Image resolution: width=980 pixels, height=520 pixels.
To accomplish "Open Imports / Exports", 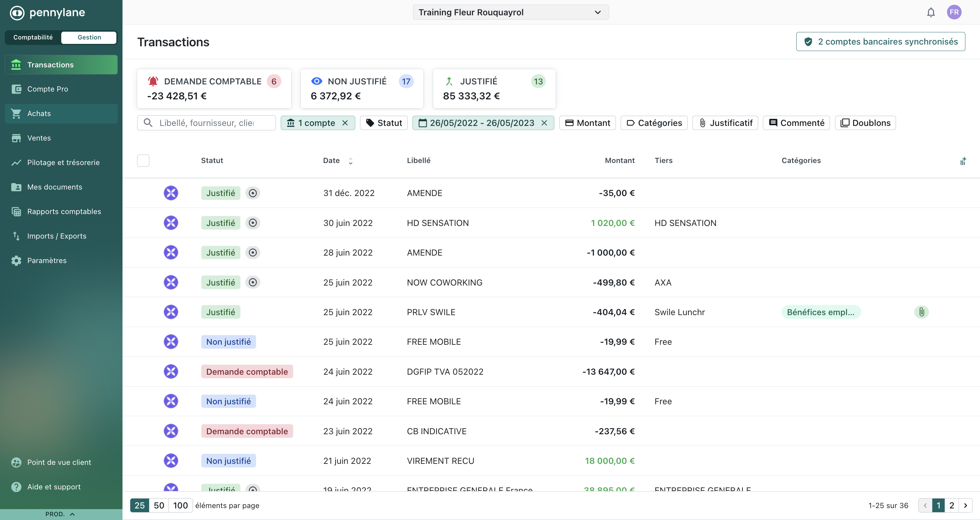I will click(x=61, y=236).
